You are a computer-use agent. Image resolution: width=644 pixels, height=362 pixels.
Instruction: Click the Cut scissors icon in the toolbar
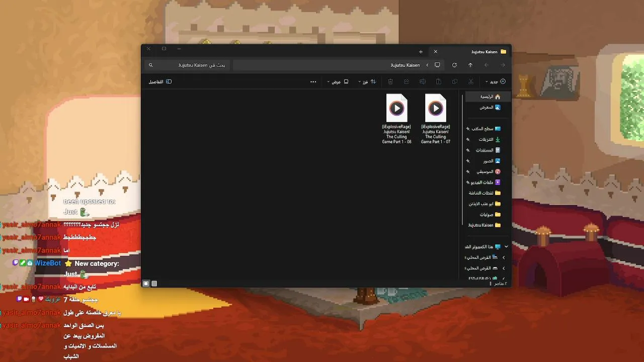(x=471, y=81)
